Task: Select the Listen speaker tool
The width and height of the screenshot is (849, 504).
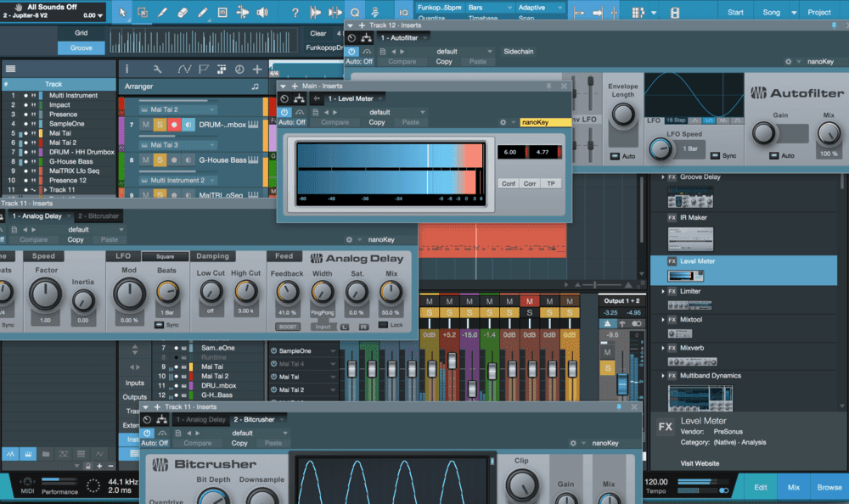Action: [x=262, y=13]
